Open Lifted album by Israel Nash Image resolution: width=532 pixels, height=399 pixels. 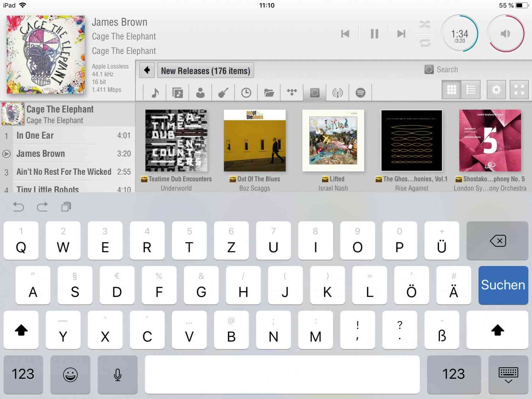point(333,140)
